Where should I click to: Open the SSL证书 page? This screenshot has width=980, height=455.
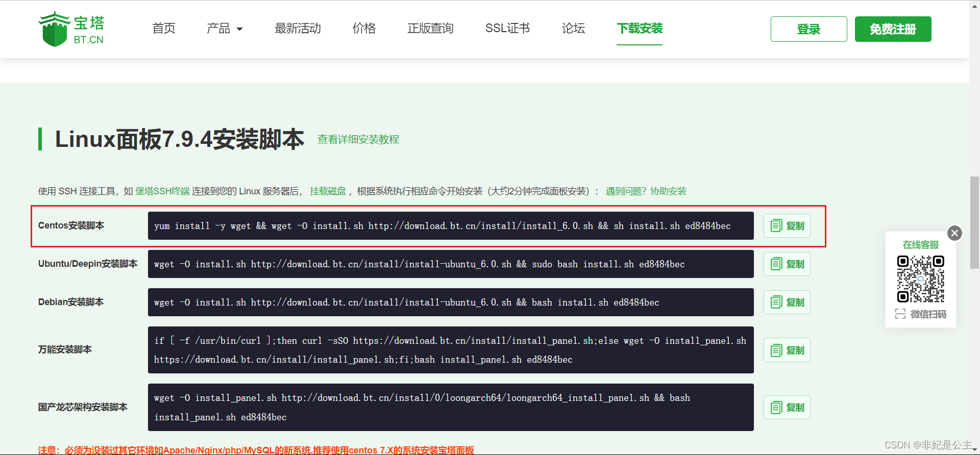coord(507,29)
